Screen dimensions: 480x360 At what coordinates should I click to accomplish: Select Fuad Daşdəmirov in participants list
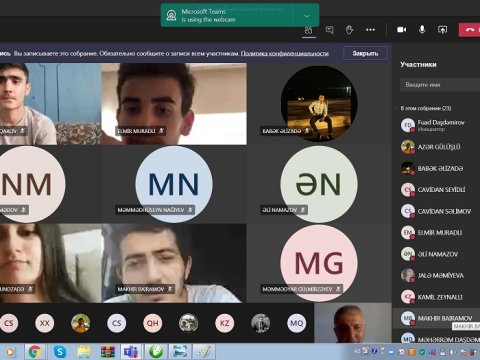[x=440, y=125]
